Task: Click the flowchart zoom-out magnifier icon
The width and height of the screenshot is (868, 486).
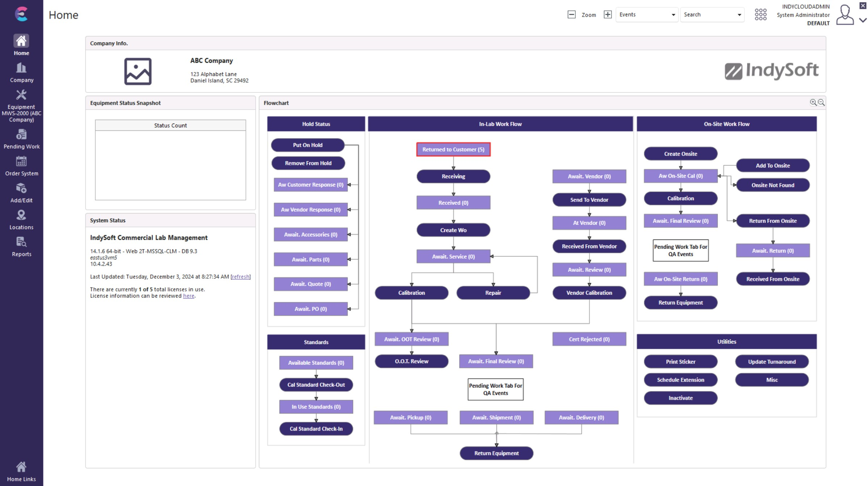Action: (821, 103)
